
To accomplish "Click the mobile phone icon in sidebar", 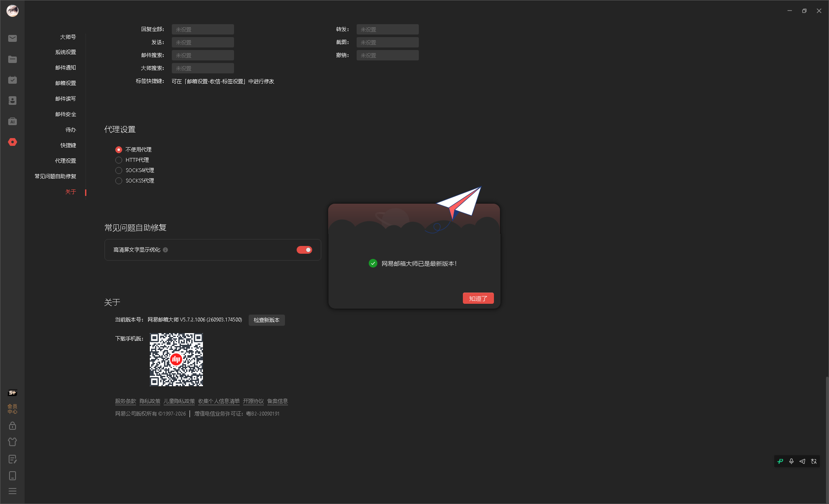I will point(13,476).
